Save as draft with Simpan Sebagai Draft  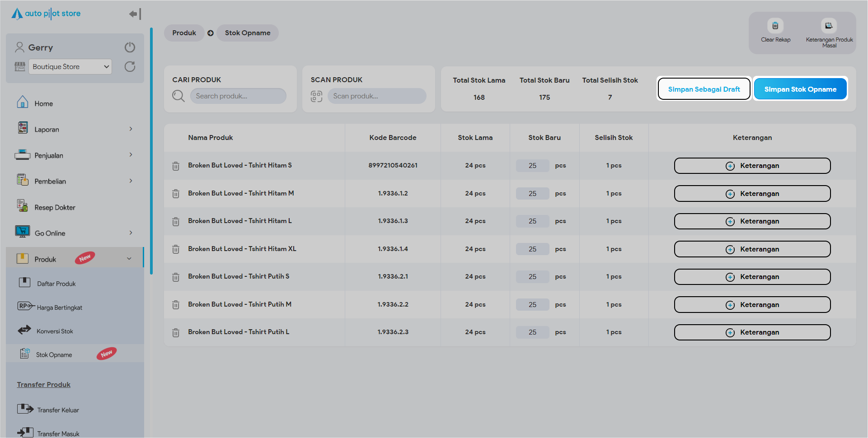pyautogui.click(x=704, y=89)
